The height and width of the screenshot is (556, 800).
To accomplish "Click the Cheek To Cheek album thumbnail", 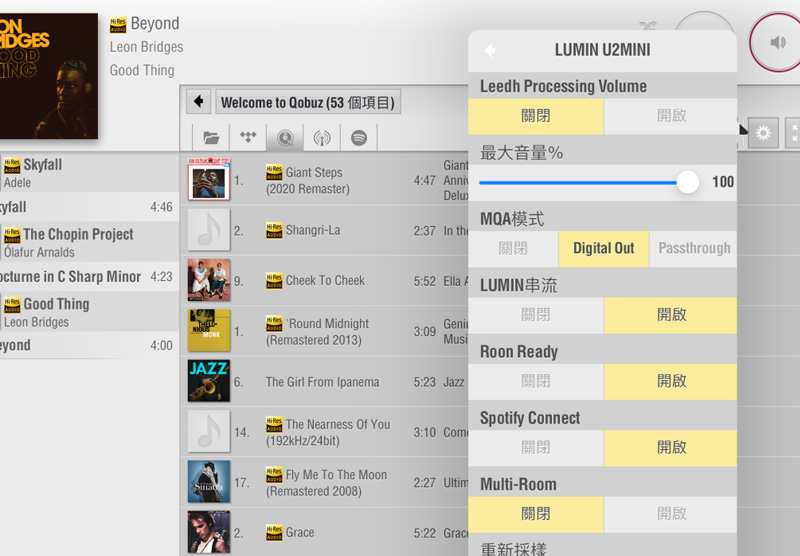I will tap(208, 281).
